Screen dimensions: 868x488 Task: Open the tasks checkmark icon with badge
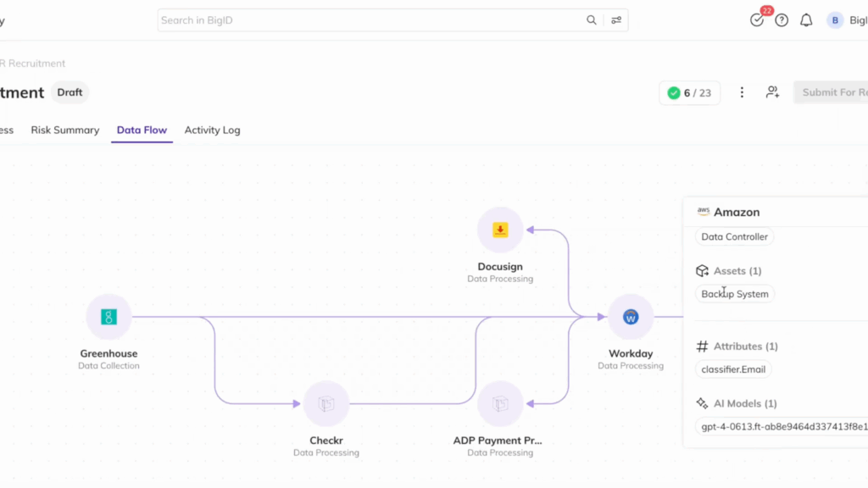point(757,20)
